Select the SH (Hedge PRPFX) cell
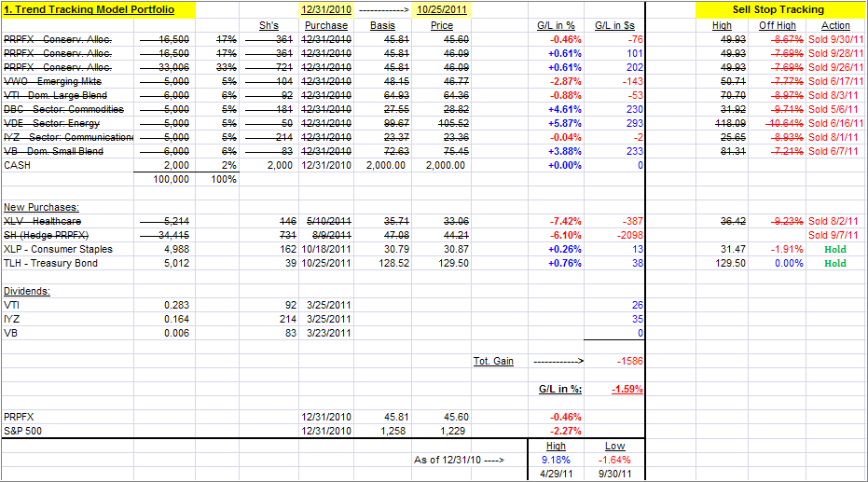Image resolution: width=868 pixels, height=482 pixels. [x=46, y=235]
